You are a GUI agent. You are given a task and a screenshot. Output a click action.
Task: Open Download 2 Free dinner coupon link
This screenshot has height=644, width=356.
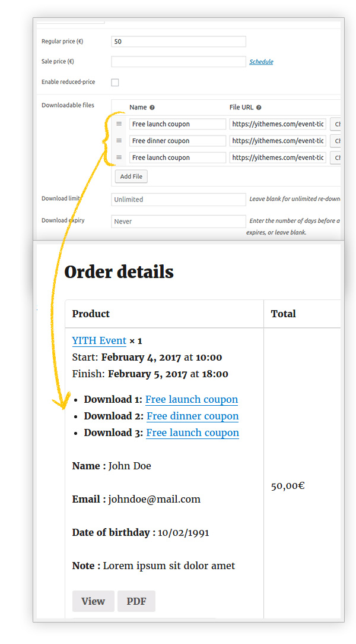coord(192,416)
